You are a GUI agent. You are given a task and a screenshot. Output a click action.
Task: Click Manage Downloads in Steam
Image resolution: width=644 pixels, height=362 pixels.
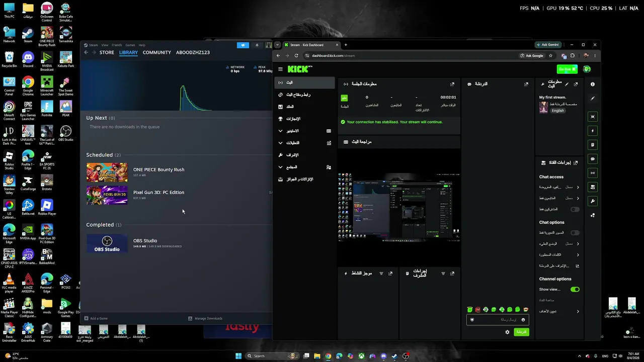[205, 318]
